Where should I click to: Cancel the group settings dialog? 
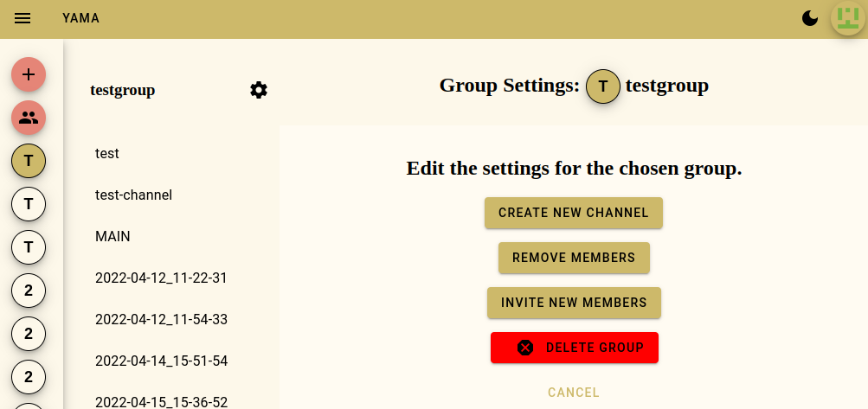(574, 393)
